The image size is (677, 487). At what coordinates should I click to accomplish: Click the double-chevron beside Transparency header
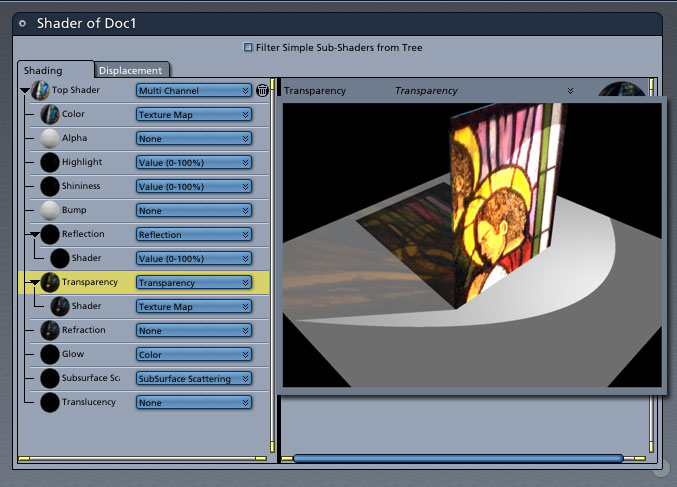[570, 91]
